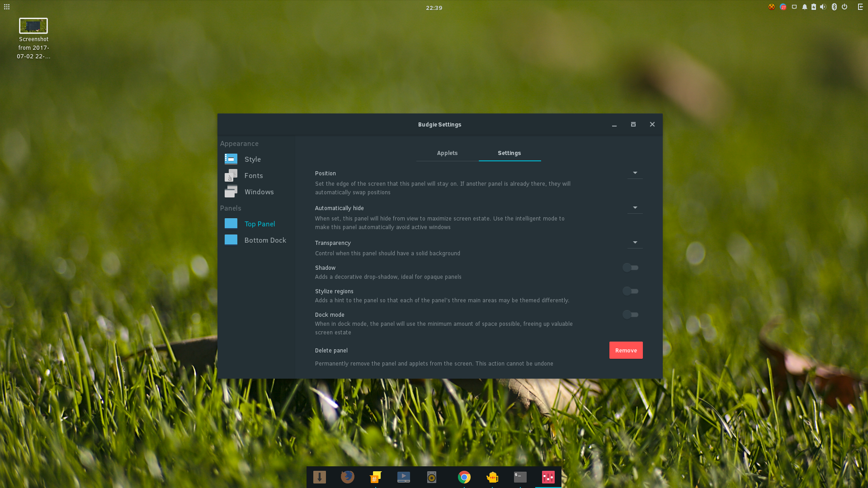Screen dimensions: 868x488
Task: Switch to the Applets tab
Action: click(447, 153)
